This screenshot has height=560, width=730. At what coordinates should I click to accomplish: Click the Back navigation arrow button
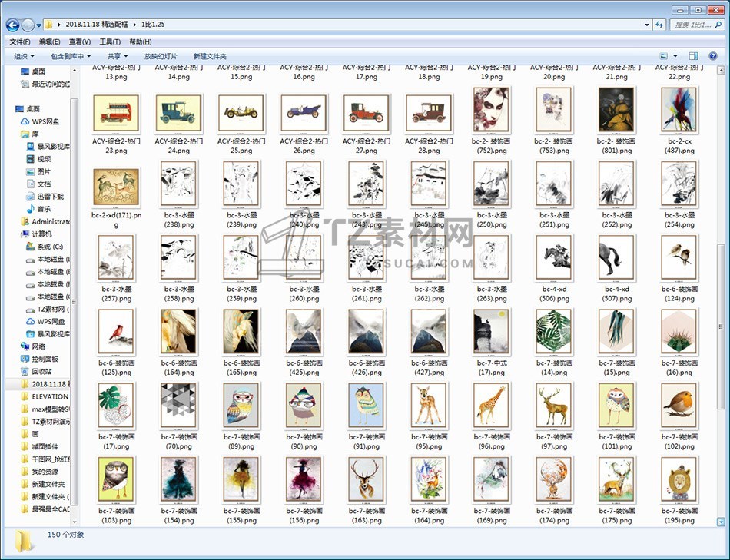click(12, 25)
